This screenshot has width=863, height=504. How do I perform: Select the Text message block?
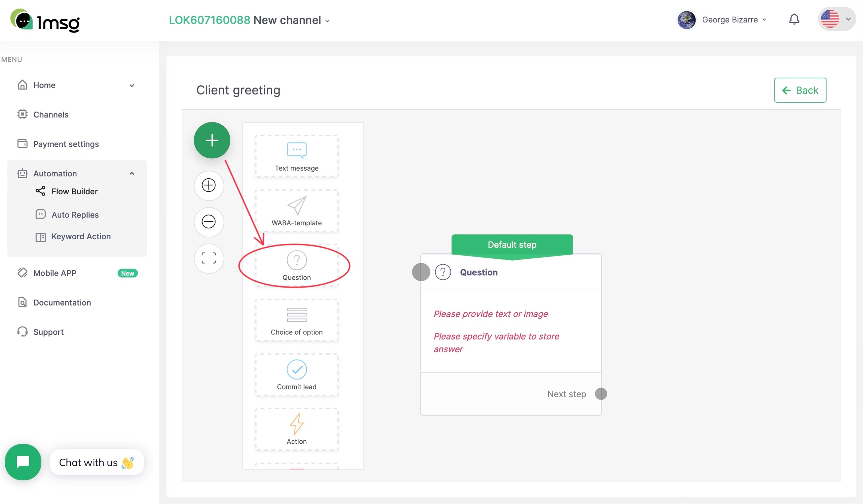(x=296, y=156)
